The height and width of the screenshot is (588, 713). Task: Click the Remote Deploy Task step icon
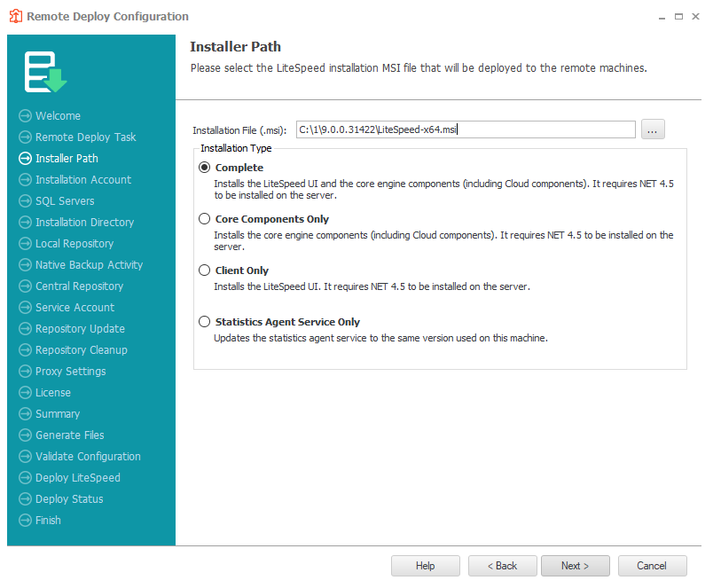(25, 137)
